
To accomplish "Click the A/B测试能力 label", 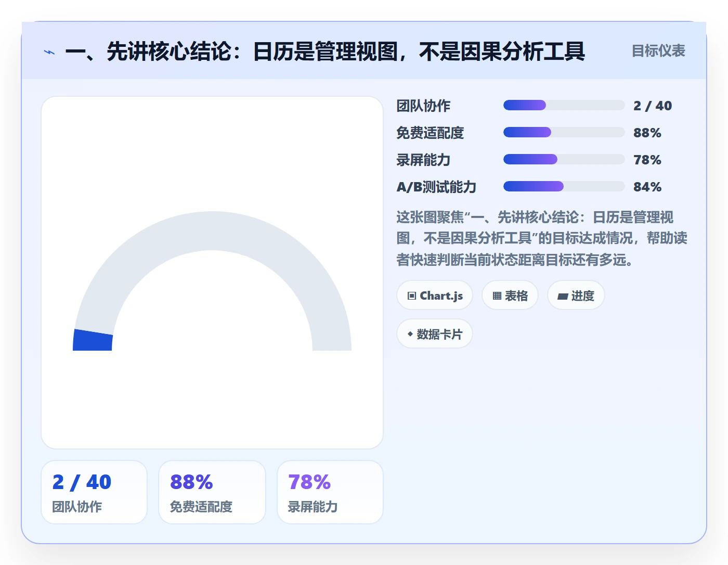I will (x=436, y=187).
